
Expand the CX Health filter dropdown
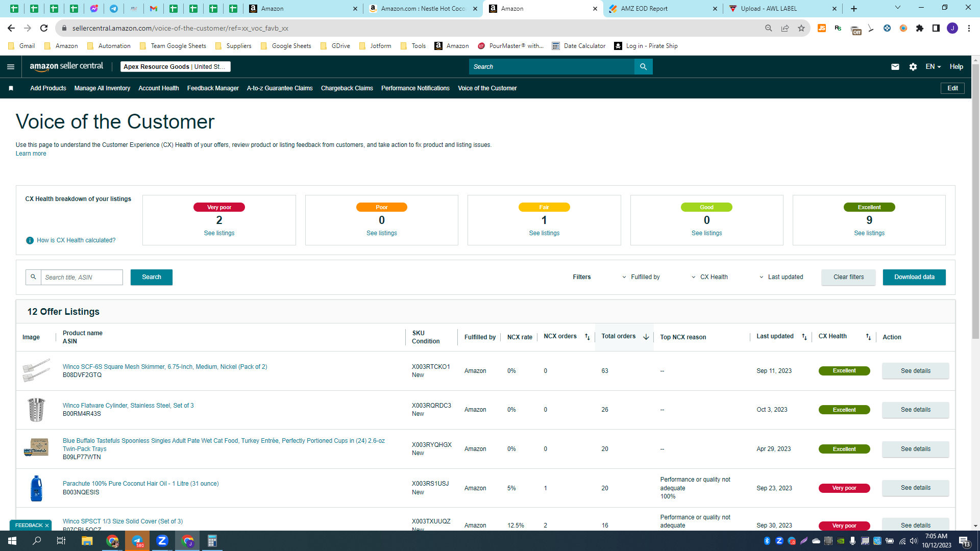point(709,277)
